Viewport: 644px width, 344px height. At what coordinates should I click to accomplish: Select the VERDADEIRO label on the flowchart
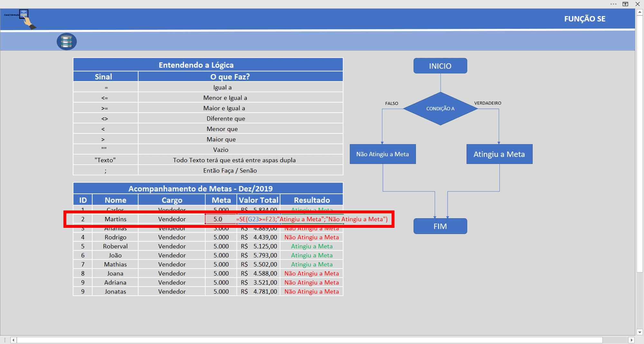[x=488, y=103]
